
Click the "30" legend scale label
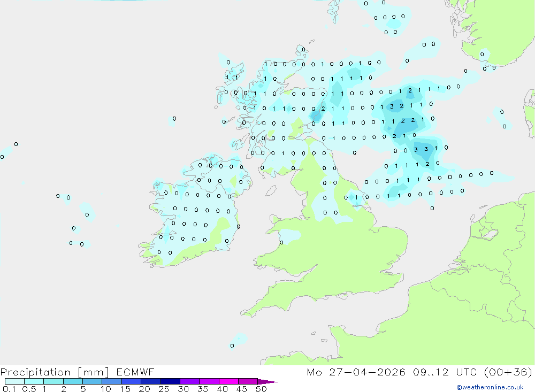183,389
